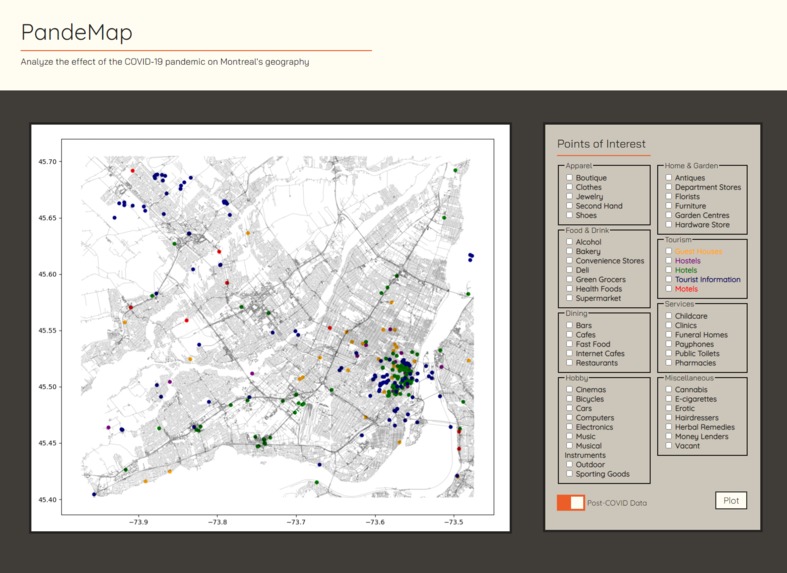
Task: Check the Tourist Information checkbox
Action: coord(669,279)
